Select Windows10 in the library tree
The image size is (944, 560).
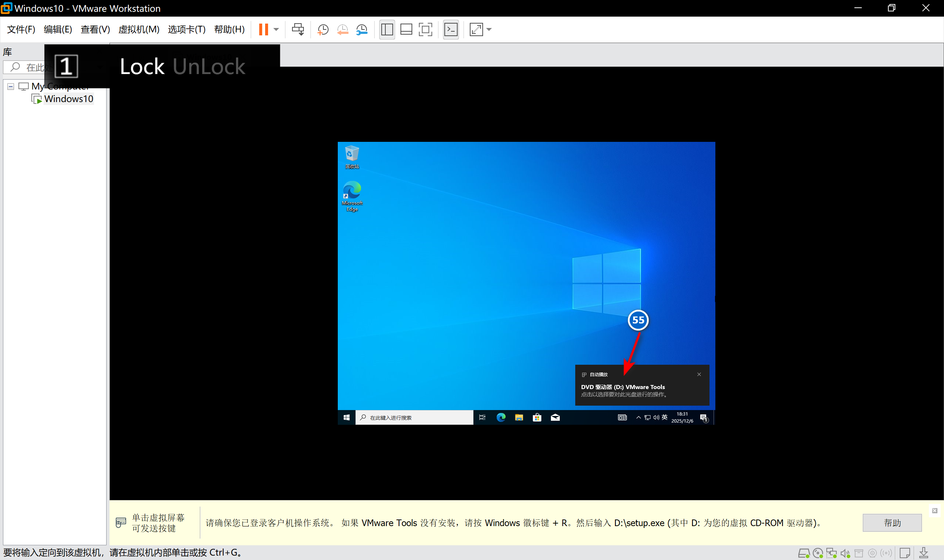coord(68,99)
